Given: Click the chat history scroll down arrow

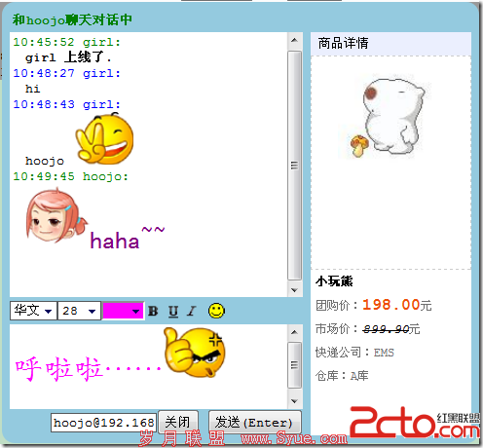Looking at the screenshot, I should pos(294,290).
